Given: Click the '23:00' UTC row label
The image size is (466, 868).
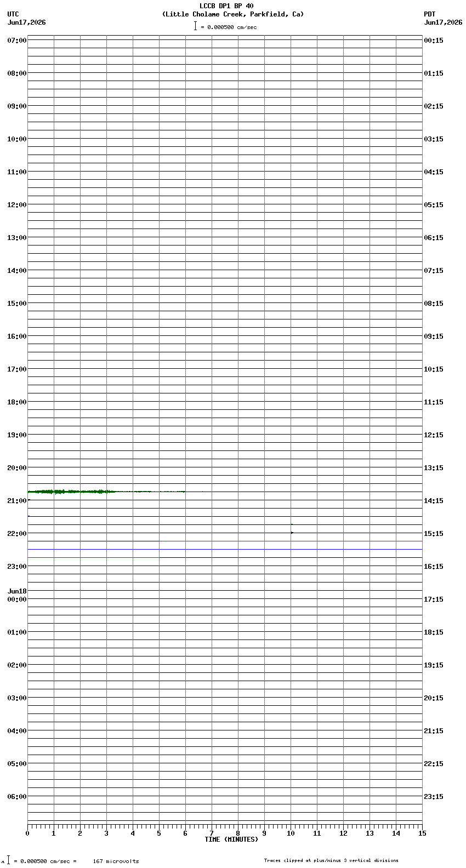Looking at the screenshot, I should (17, 567).
